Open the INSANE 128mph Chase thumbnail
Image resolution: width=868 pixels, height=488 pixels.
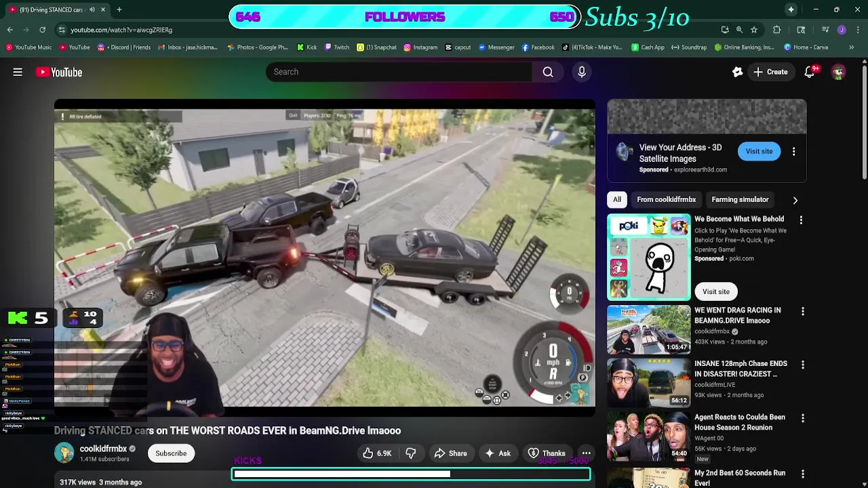pyautogui.click(x=649, y=383)
